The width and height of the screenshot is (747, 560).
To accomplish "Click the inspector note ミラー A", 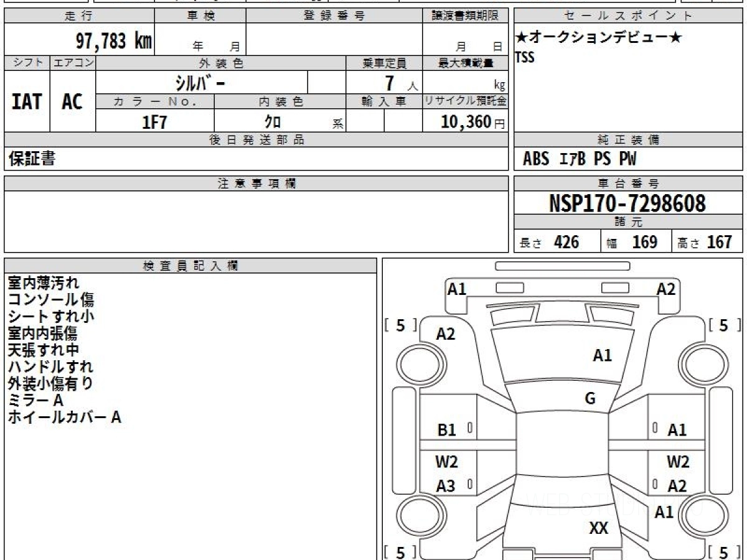I will pos(35,401).
